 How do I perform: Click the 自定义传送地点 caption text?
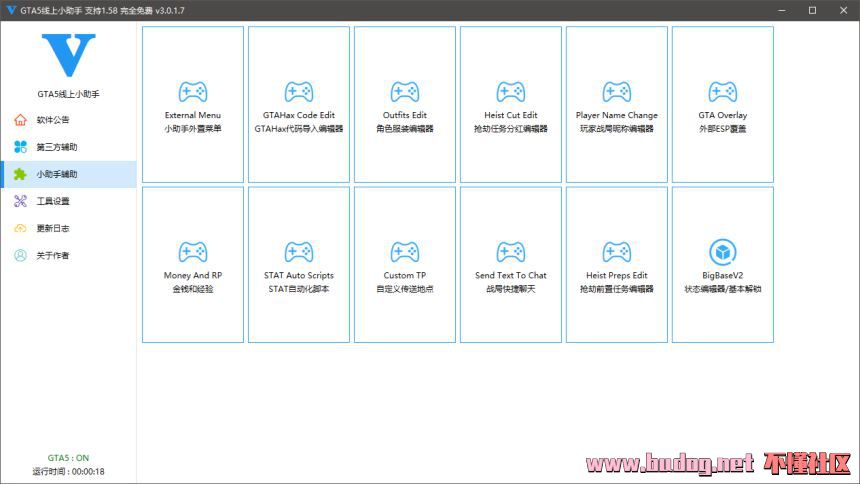coord(405,289)
